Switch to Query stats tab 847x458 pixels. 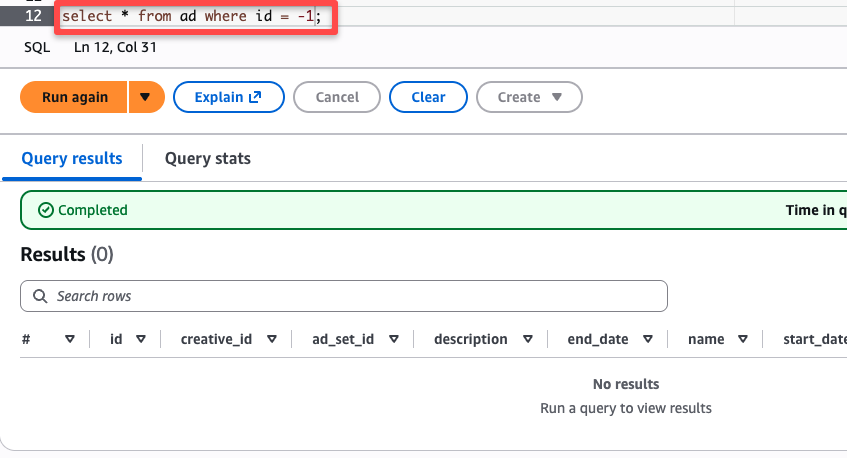(x=207, y=158)
